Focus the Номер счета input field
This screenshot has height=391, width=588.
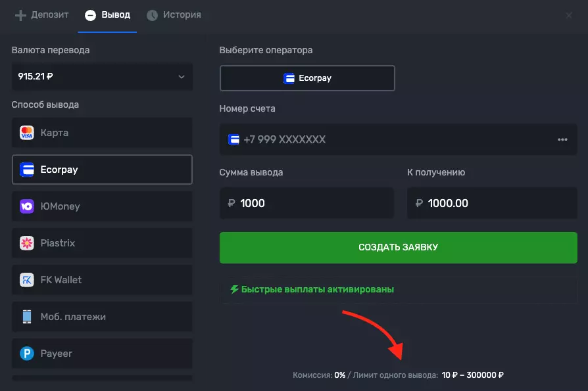(388, 139)
